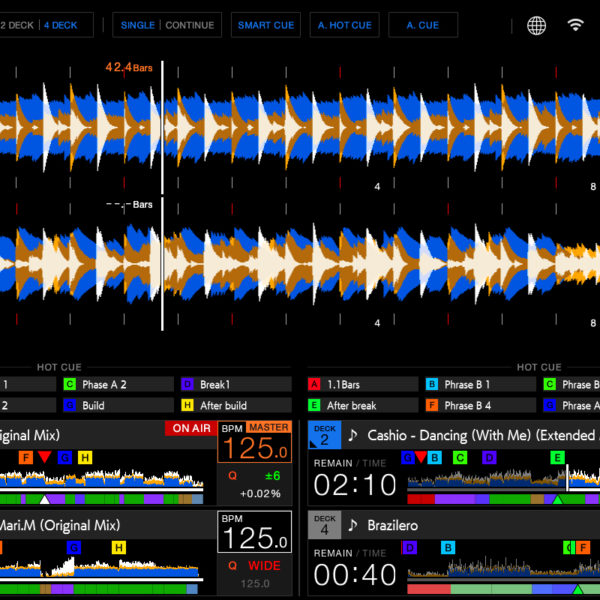Viewport: 600px width, 600px height.
Task: Switch to 4 DECK layout
Action: coord(60,25)
